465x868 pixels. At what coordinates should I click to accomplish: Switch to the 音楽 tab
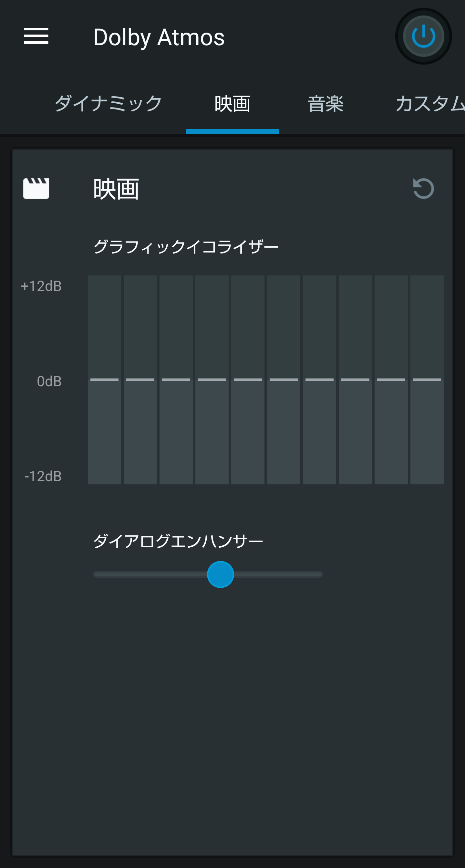click(x=325, y=103)
